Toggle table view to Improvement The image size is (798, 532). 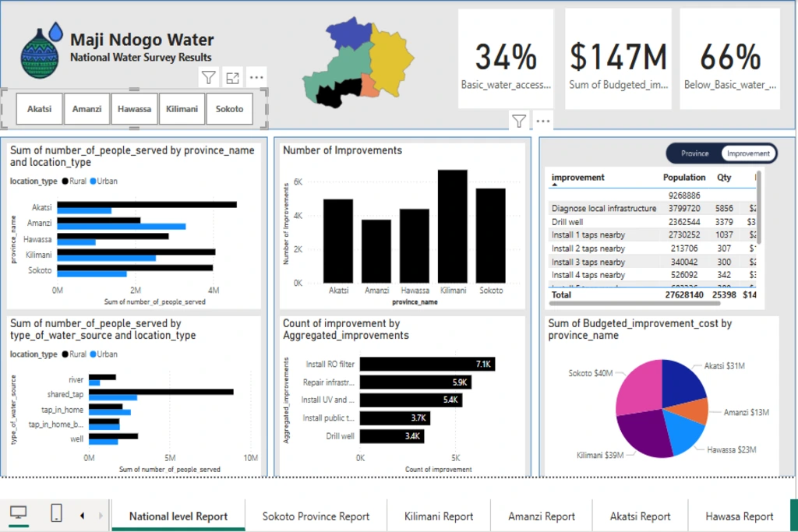click(x=748, y=153)
